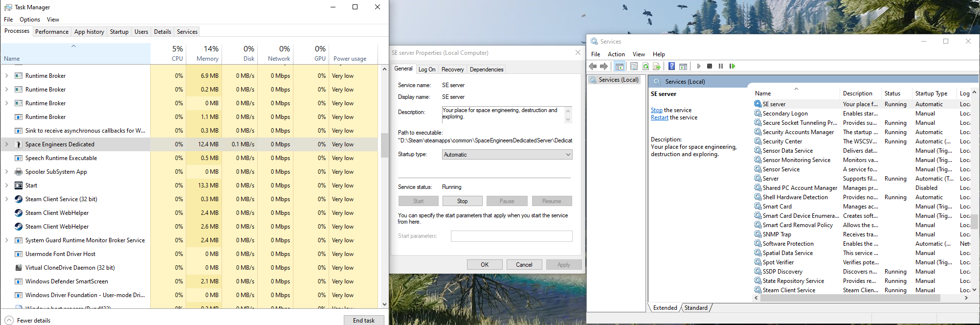The height and width of the screenshot is (325, 980).
Task: Click the Stop Service toolbar icon
Action: pyautogui.click(x=710, y=66)
